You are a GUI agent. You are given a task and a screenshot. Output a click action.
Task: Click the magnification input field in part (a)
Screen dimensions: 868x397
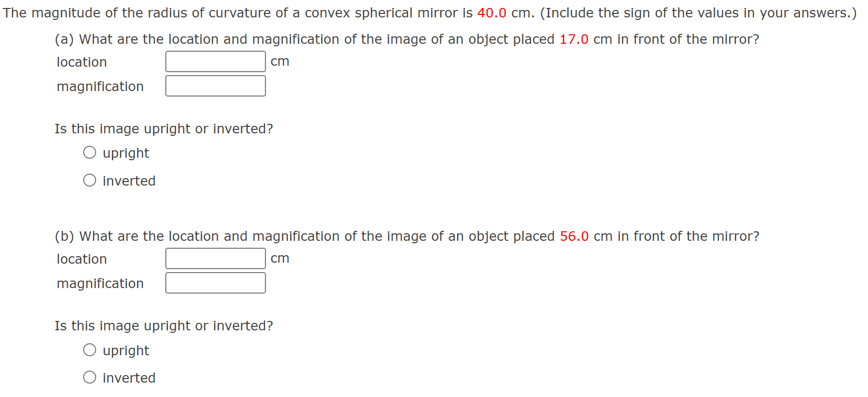(x=215, y=85)
